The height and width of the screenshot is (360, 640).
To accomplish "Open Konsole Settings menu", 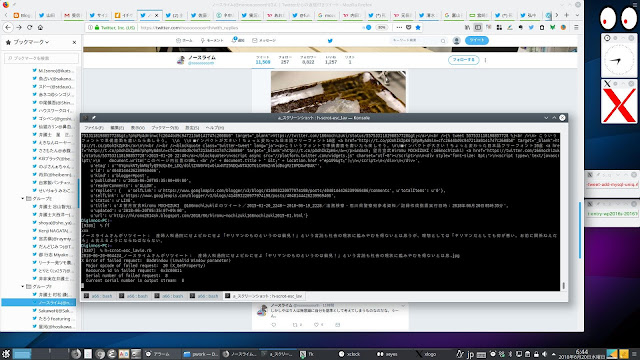I will point(192,128).
